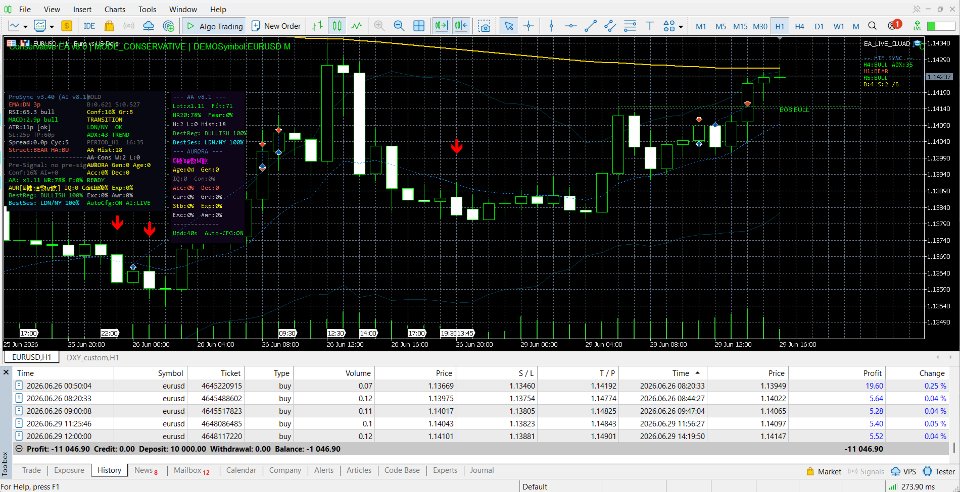The height and width of the screenshot is (492, 960).
Task: Open the Trade tab in Toolbox
Action: pos(32,471)
